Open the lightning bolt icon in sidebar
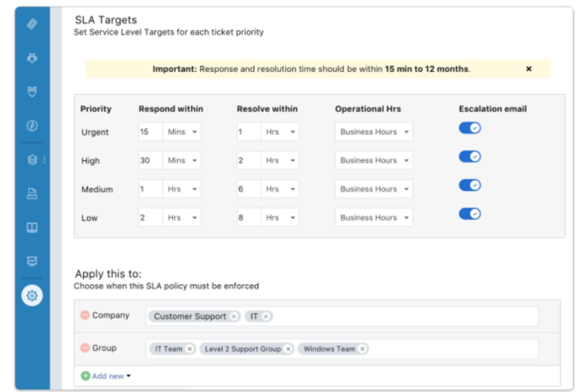The image size is (588, 392). (32, 126)
